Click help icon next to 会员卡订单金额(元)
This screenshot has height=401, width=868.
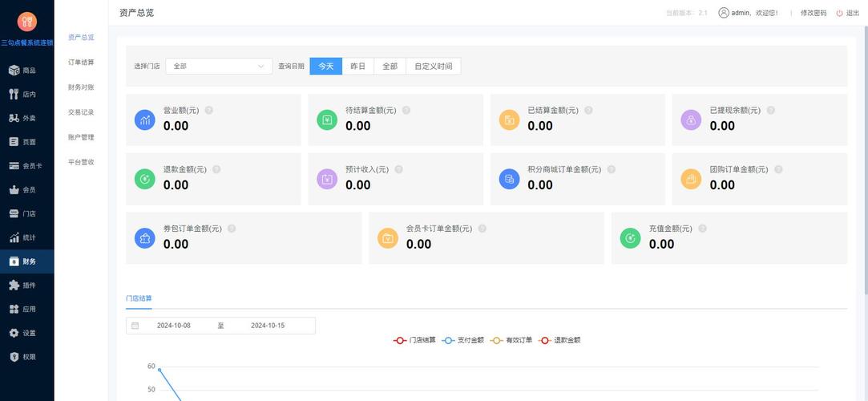(482, 229)
